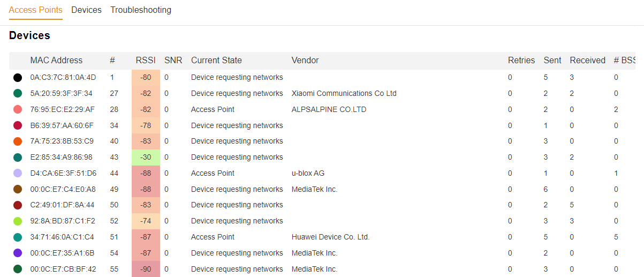This screenshot has height=277, width=644.
Task: Select the crimson dot next to B6:39:57:AA:60:6F
Action: click(18, 125)
